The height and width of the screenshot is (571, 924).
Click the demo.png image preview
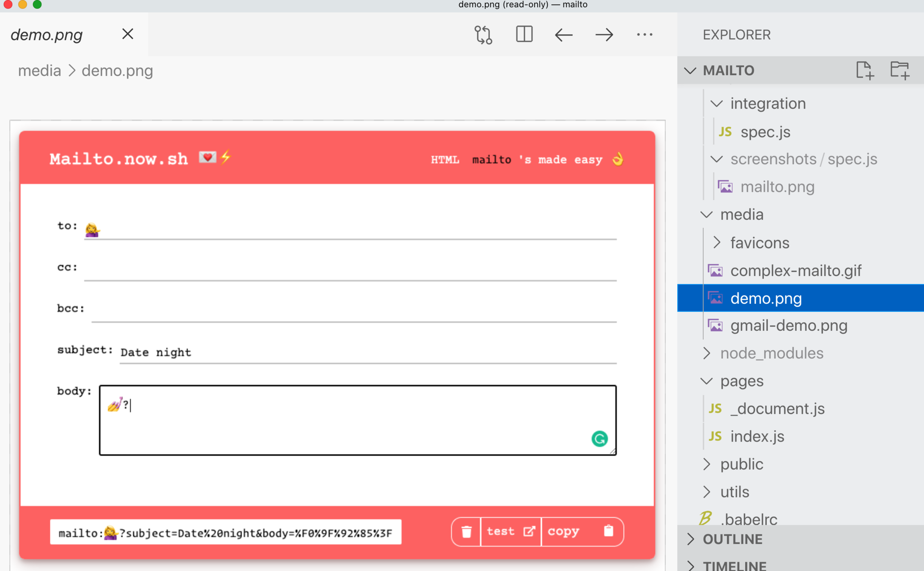[337, 345]
